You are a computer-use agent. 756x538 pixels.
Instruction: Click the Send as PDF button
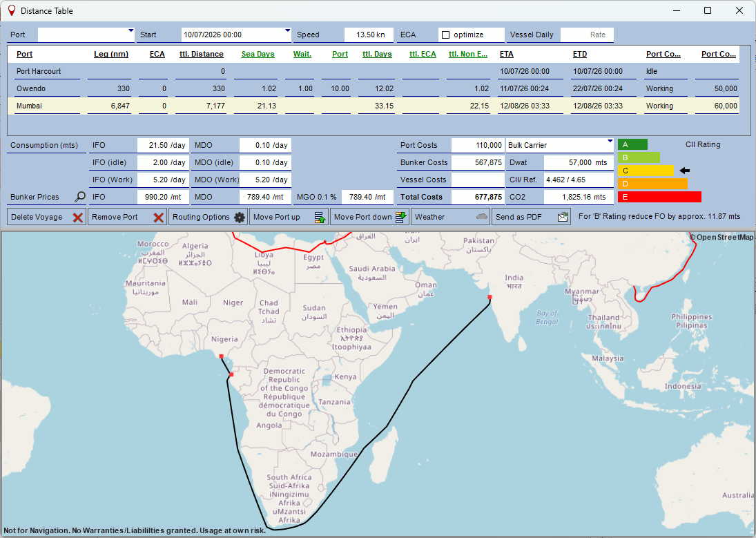click(532, 217)
